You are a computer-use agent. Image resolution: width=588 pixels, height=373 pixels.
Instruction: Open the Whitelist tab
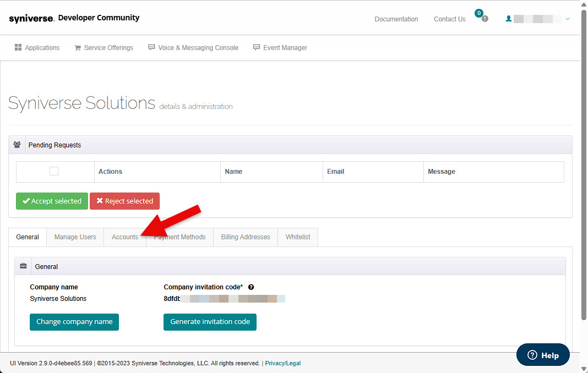(297, 237)
